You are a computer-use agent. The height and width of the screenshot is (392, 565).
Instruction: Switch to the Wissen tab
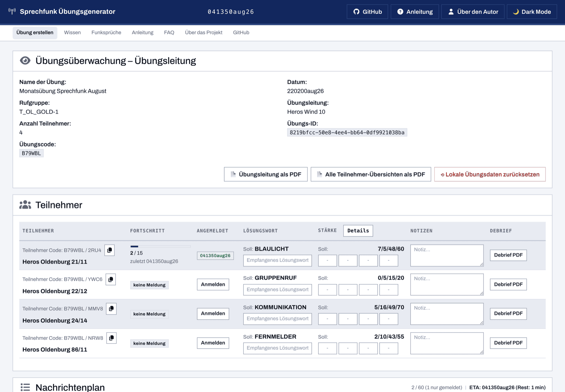pos(72,32)
